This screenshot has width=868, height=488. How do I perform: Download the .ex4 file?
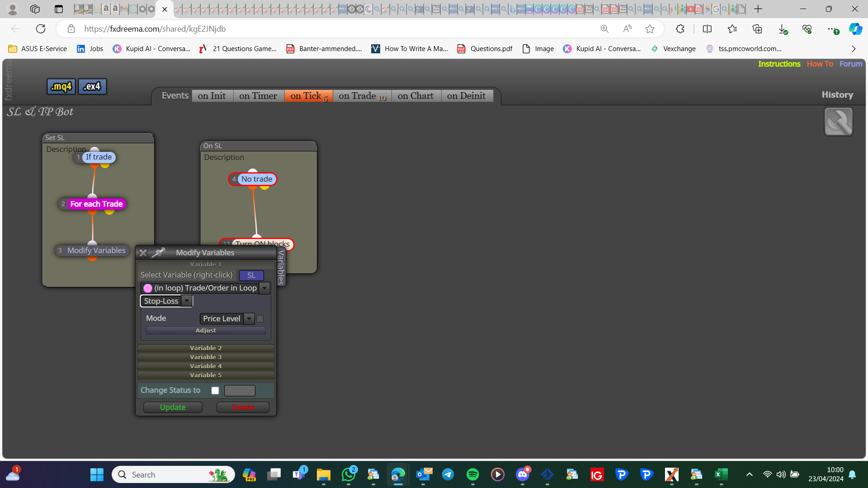(92, 86)
